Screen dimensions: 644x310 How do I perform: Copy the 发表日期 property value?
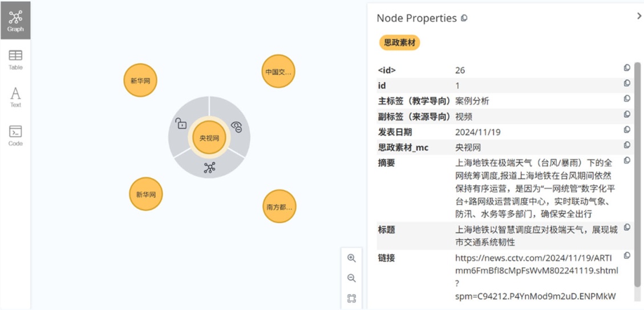click(x=627, y=130)
